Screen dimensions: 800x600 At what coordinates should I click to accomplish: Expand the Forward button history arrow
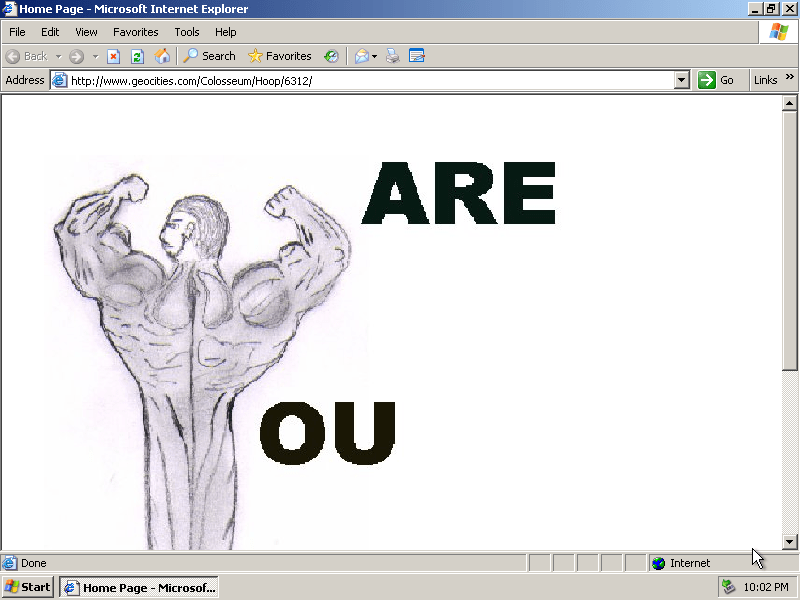(95, 56)
